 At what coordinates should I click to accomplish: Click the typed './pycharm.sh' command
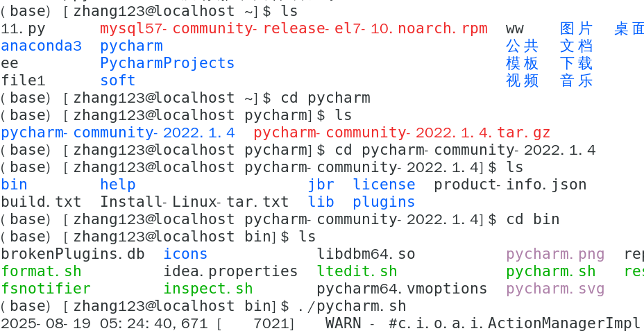coord(353,306)
